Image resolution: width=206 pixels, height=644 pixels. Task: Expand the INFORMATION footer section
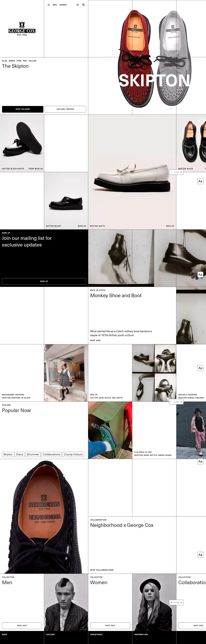141,634
